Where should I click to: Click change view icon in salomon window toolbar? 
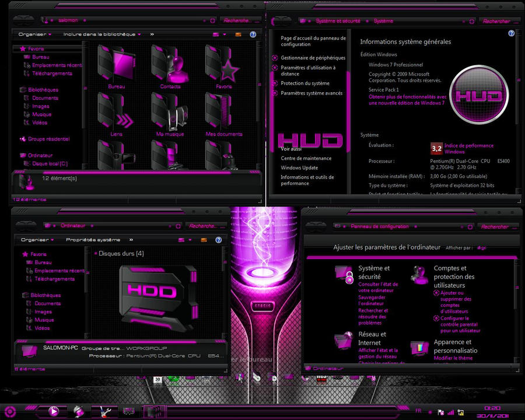tap(216, 34)
